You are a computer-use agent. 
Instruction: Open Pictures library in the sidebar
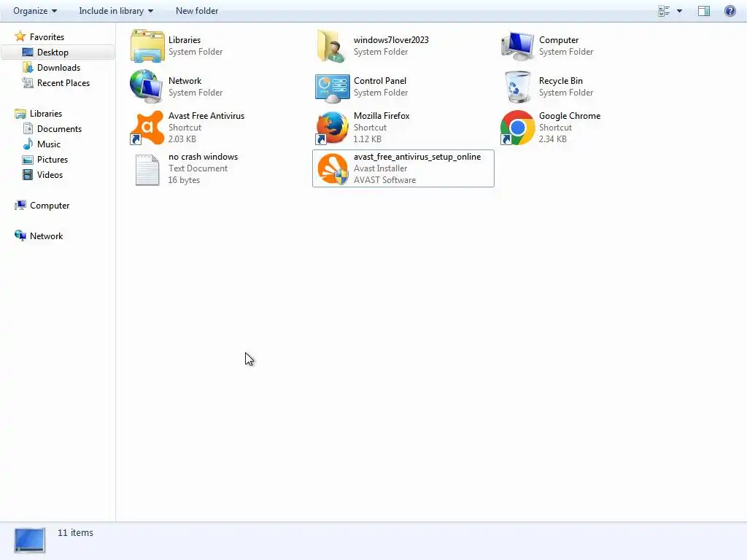pos(53,160)
